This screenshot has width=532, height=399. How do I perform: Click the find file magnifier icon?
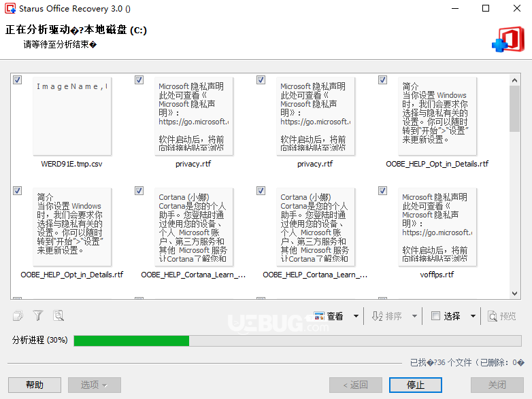(x=59, y=316)
